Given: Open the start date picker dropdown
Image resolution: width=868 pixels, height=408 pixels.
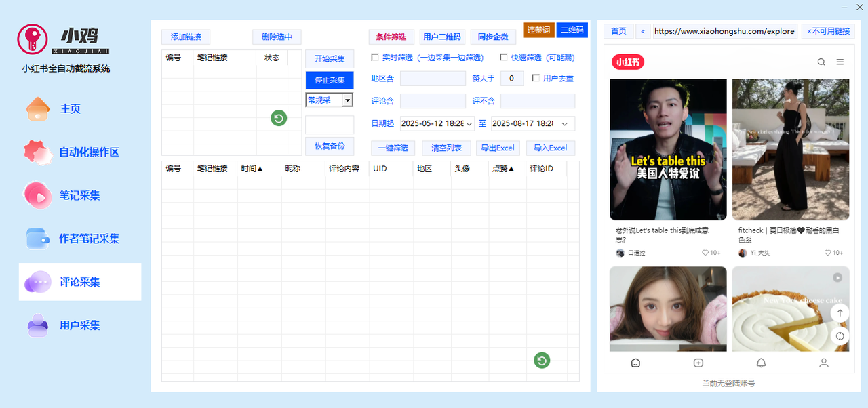Looking at the screenshot, I should pos(469,123).
